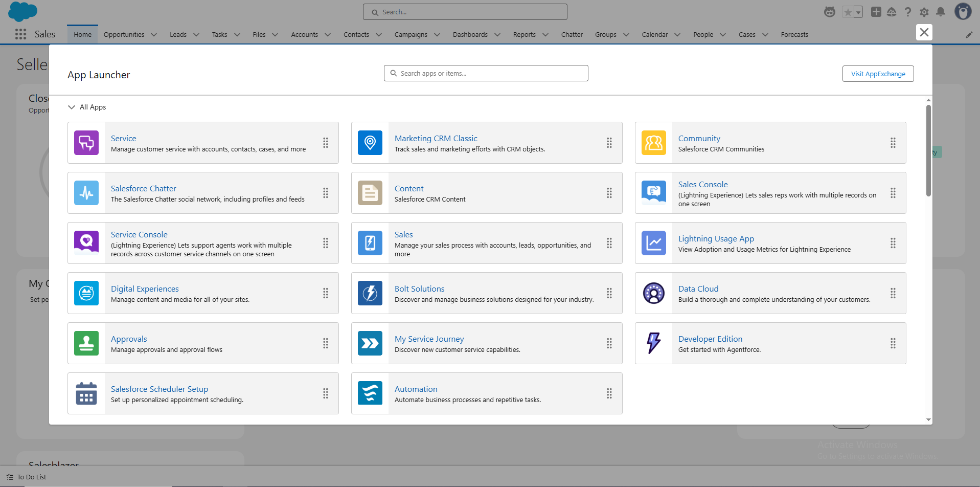Select the Home tab
This screenshot has height=487, width=980.
pos(82,34)
